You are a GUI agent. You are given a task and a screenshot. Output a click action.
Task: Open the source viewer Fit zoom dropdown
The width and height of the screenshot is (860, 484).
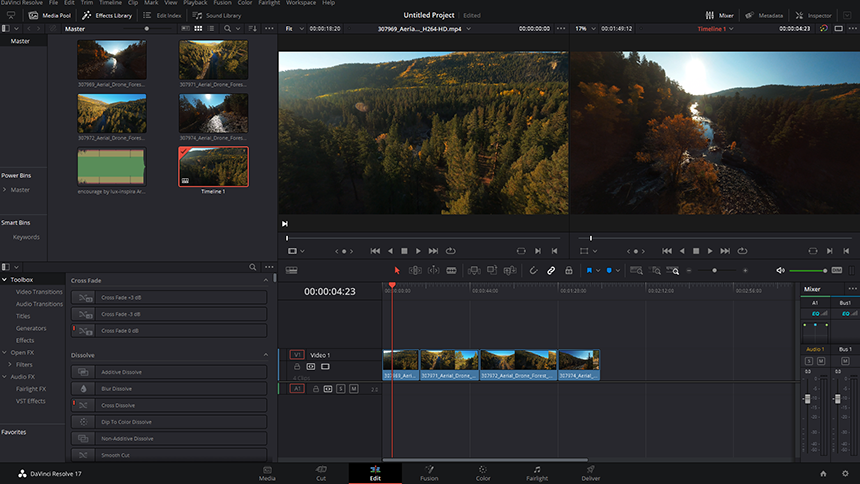coord(293,29)
